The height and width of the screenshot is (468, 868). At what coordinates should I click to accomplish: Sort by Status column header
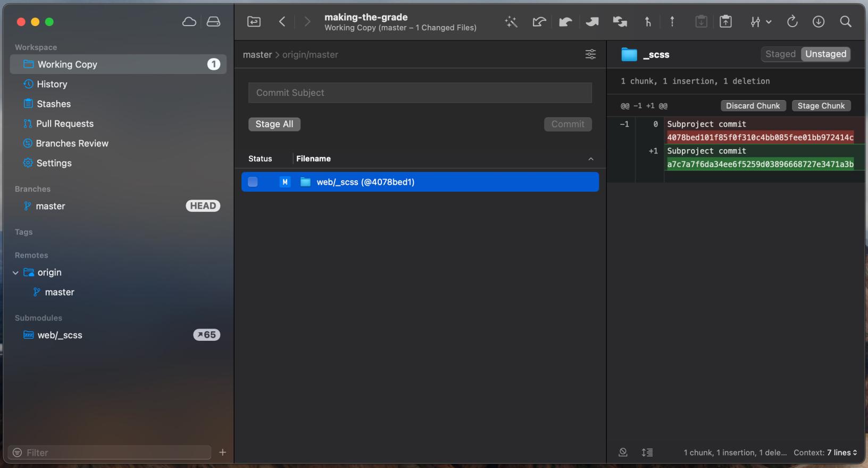click(260, 159)
